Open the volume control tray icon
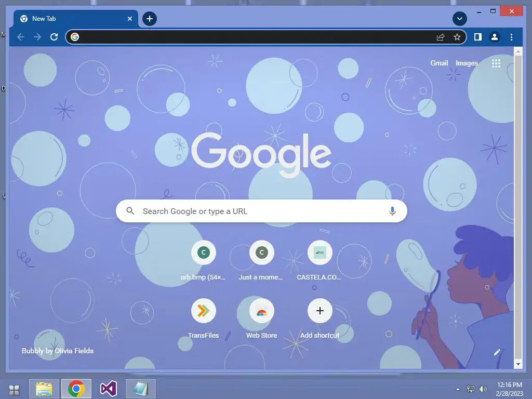 coord(483,389)
